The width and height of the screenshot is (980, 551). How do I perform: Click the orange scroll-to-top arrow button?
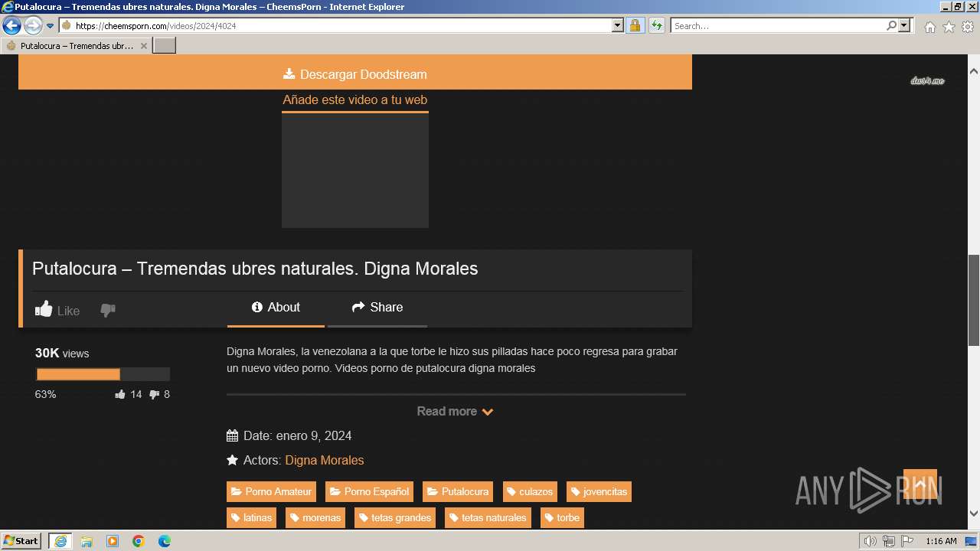(x=920, y=484)
